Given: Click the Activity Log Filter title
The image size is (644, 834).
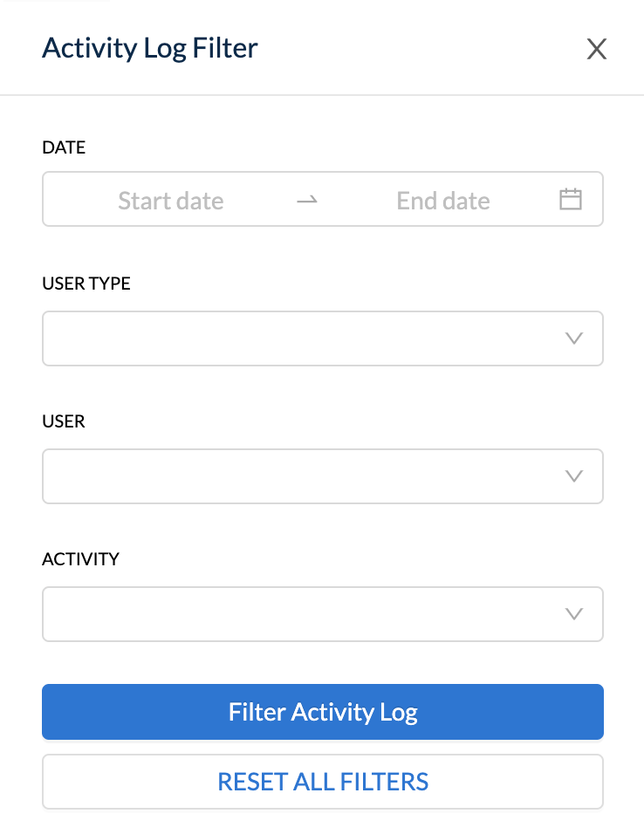Looking at the screenshot, I should [149, 49].
